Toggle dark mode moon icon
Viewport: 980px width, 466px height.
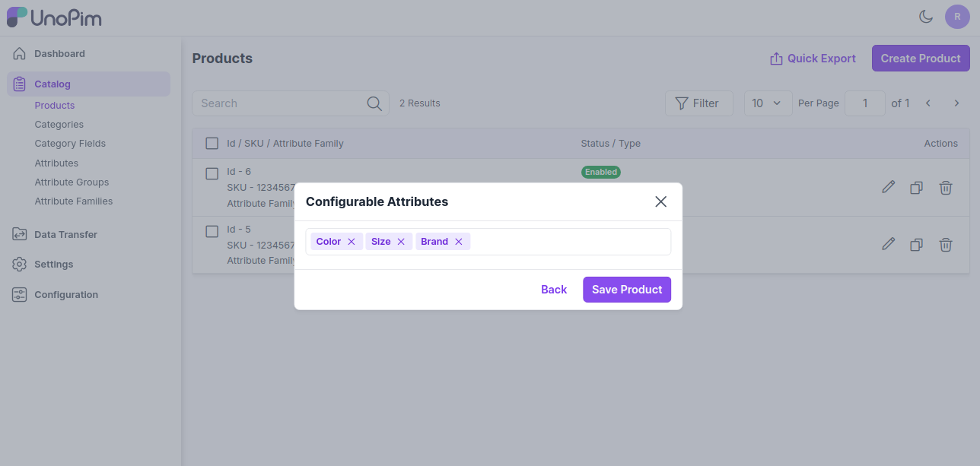[x=926, y=17]
